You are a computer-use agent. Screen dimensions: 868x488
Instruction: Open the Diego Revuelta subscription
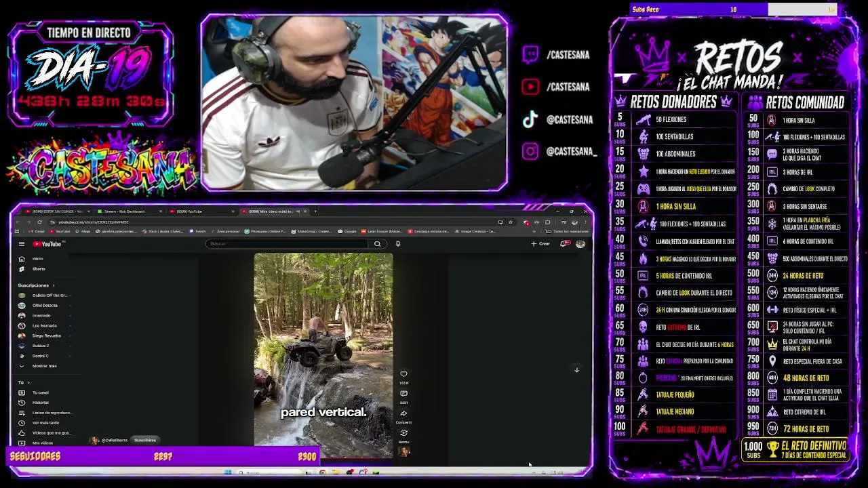point(43,336)
